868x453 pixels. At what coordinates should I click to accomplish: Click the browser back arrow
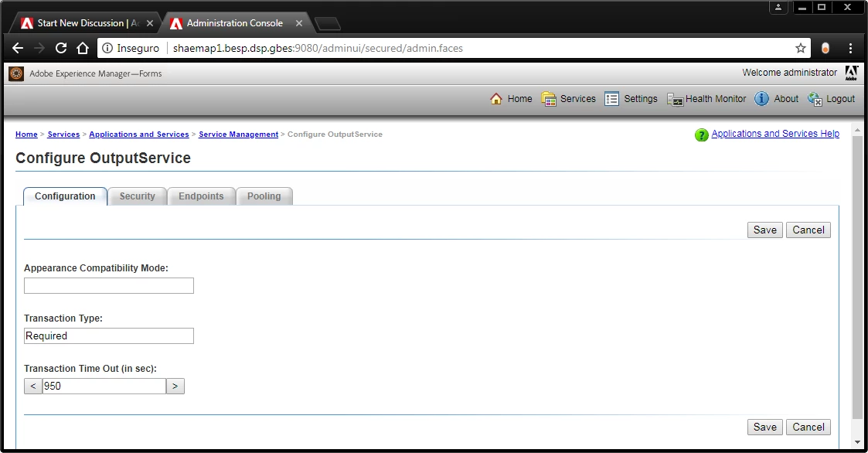[18, 48]
